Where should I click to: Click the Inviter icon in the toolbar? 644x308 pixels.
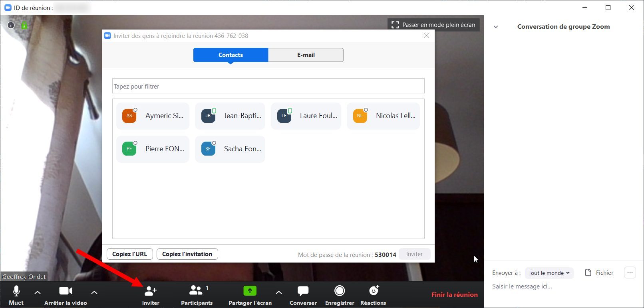coord(151,296)
